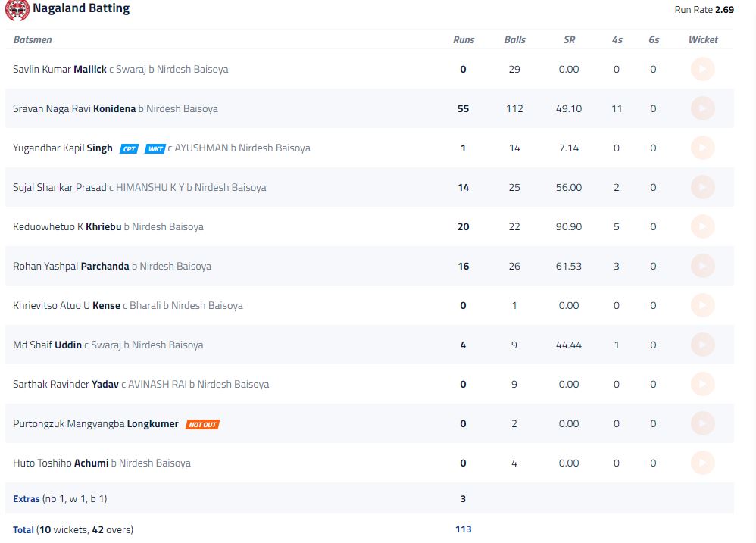
Task: Open Sravan Naga Ravi Konidena's profile
Action: click(x=74, y=108)
